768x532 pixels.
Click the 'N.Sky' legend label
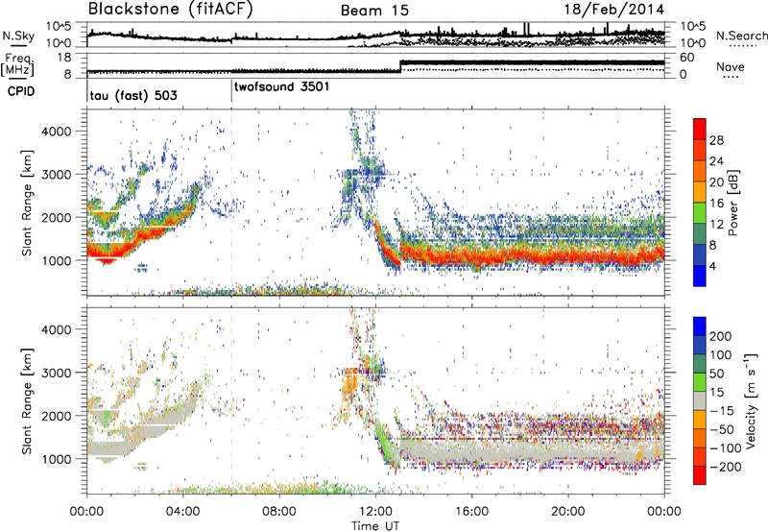click(18, 36)
